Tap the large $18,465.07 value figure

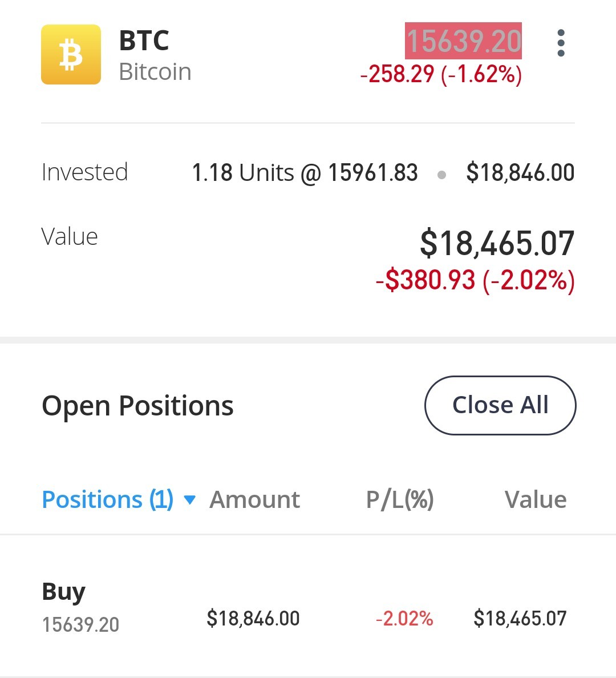(497, 244)
